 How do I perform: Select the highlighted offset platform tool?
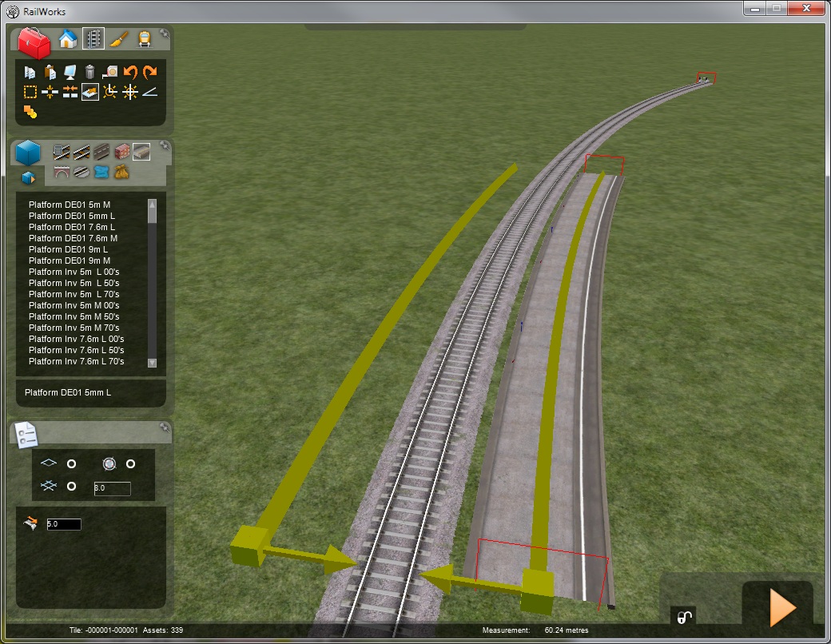(90, 92)
